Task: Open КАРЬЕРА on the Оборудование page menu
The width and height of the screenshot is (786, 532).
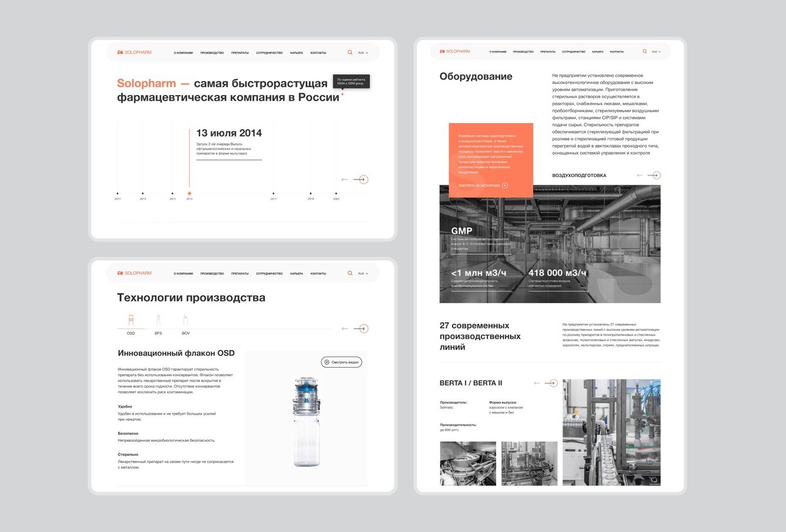Action: click(x=598, y=52)
